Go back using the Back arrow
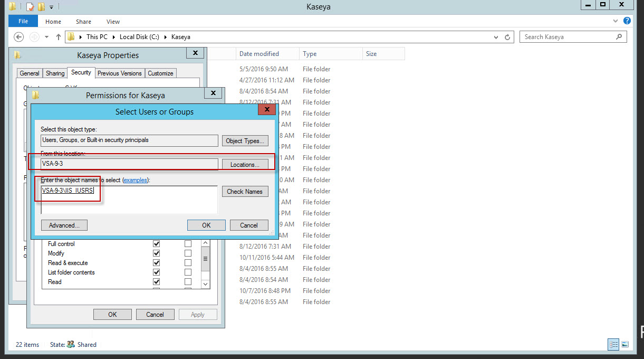The width and height of the screenshot is (644, 359). (x=19, y=37)
